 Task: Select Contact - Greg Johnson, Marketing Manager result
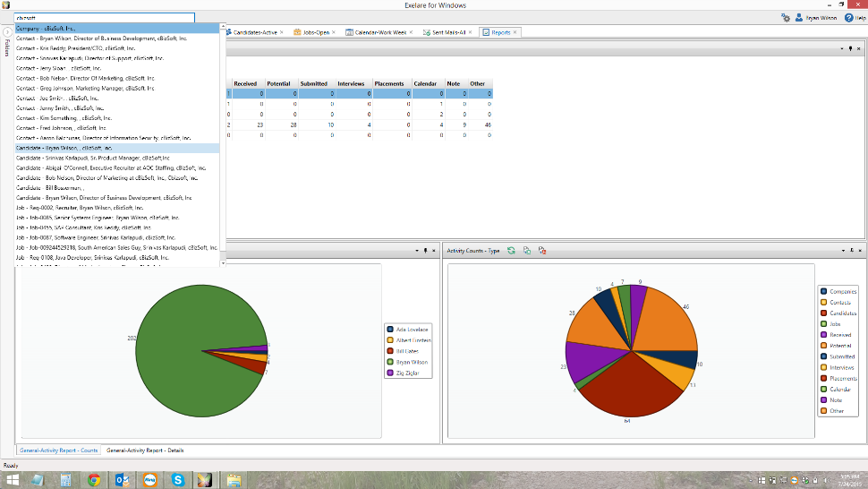tap(117, 88)
